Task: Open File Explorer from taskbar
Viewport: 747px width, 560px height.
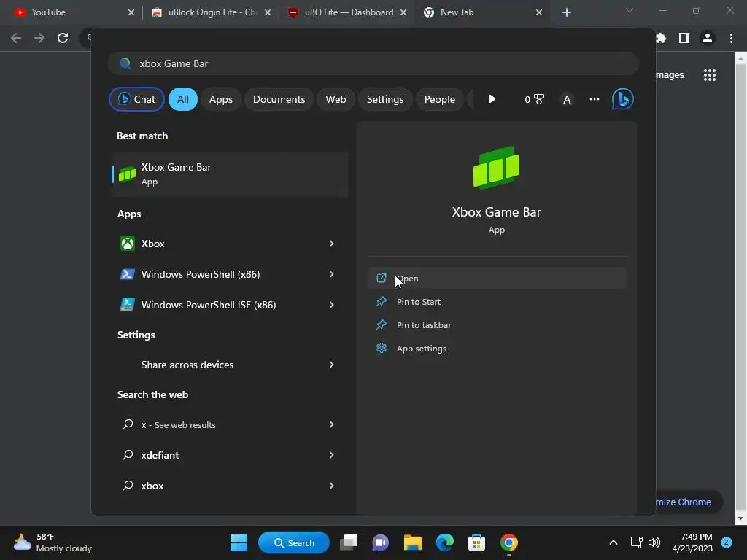Action: [413, 542]
